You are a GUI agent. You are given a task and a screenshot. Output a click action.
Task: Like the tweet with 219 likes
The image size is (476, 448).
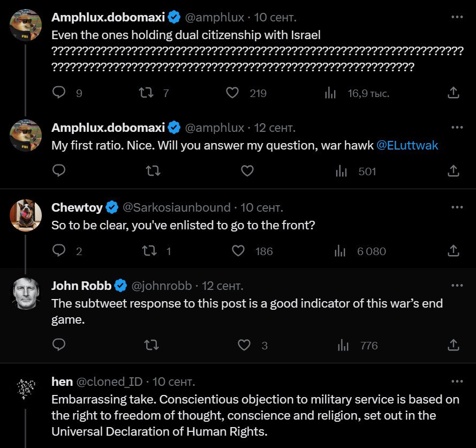tap(232, 93)
